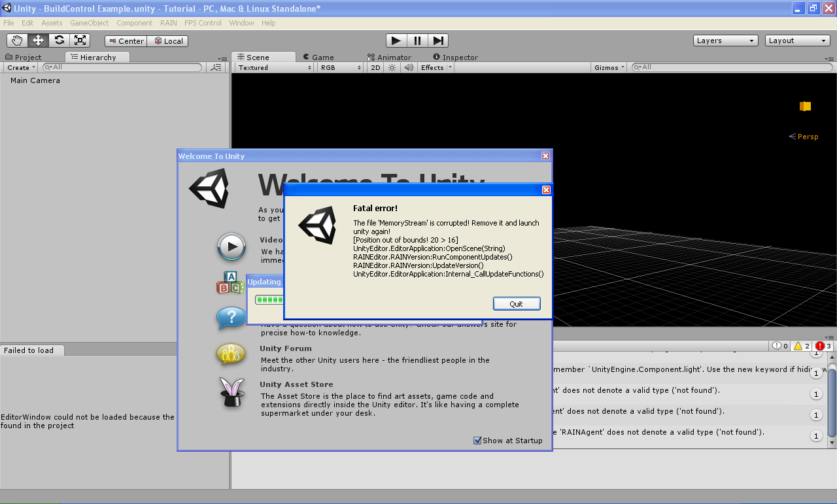This screenshot has height=504, width=837.
Task: Close the Welcome To Unity window
Action: point(545,156)
